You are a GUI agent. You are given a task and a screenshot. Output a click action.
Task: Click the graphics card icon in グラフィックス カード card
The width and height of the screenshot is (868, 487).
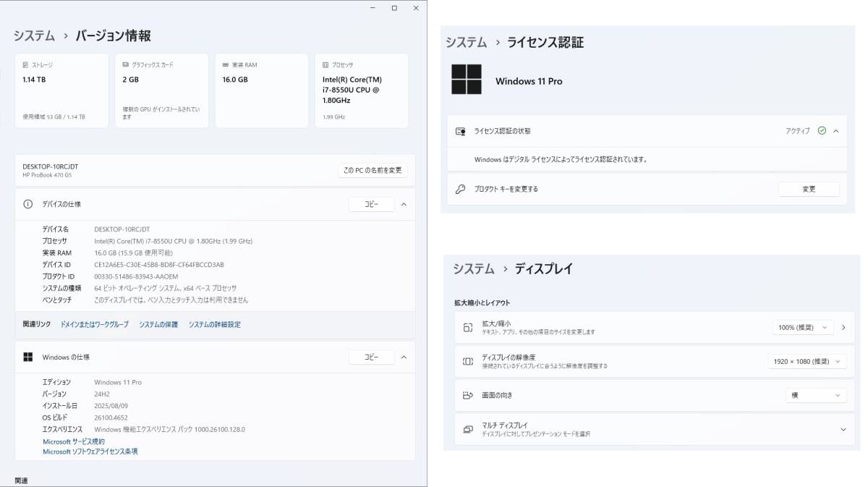[x=126, y=65]
